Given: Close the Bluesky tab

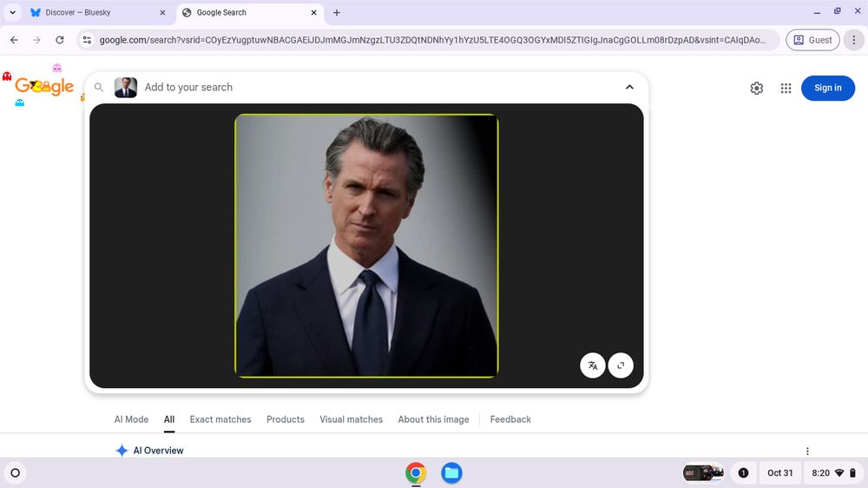Looking at the screenshot, I should (x=162, y=12).
